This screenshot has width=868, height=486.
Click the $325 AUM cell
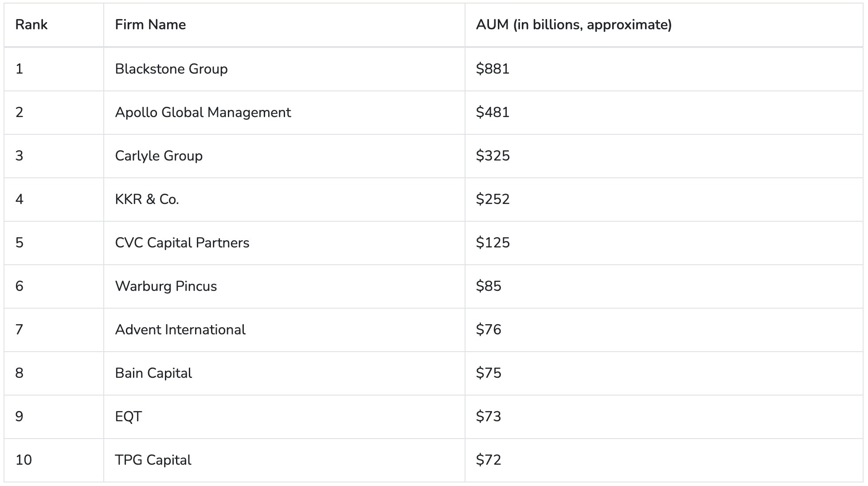coord(493,156)
